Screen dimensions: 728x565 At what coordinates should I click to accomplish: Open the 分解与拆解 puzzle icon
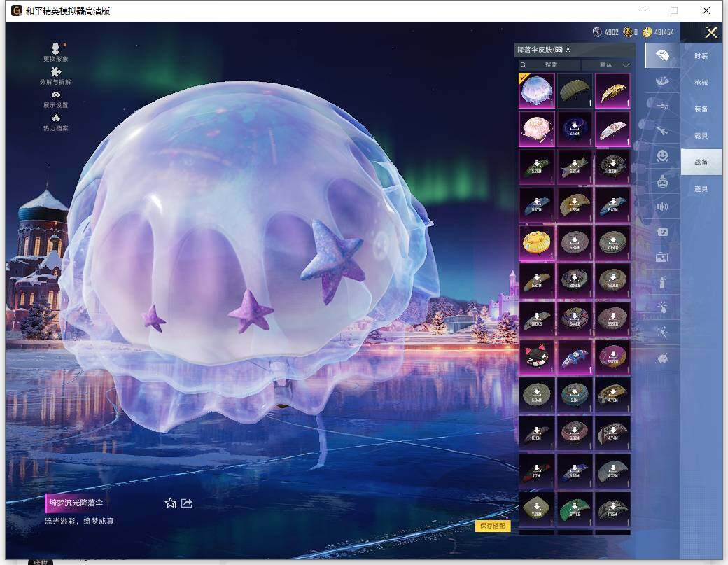tap(56, 71)
